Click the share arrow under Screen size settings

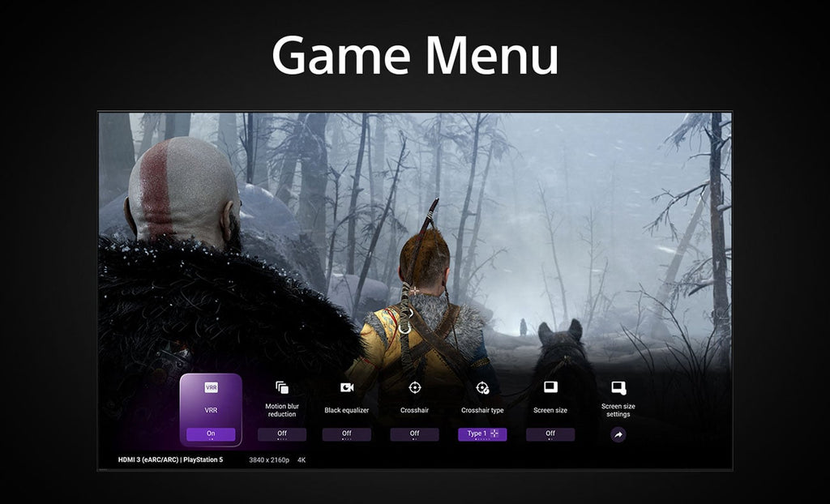[x=618, y=434]
